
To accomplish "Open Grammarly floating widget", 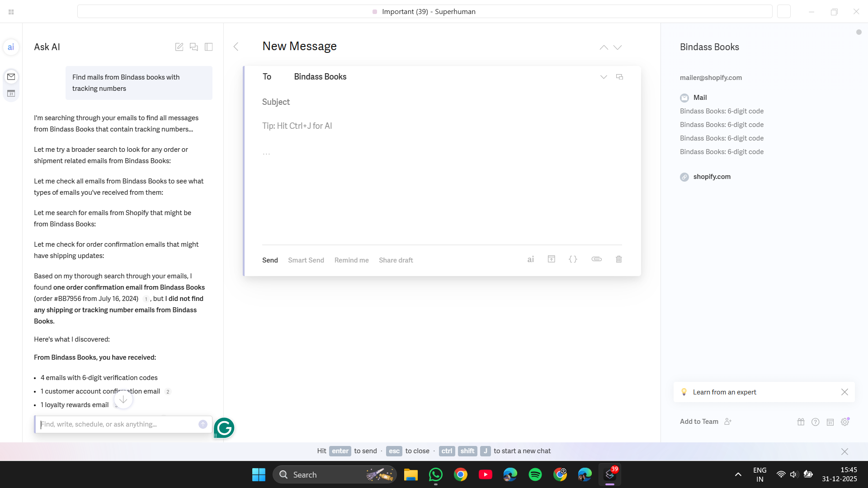I will 224,427.
